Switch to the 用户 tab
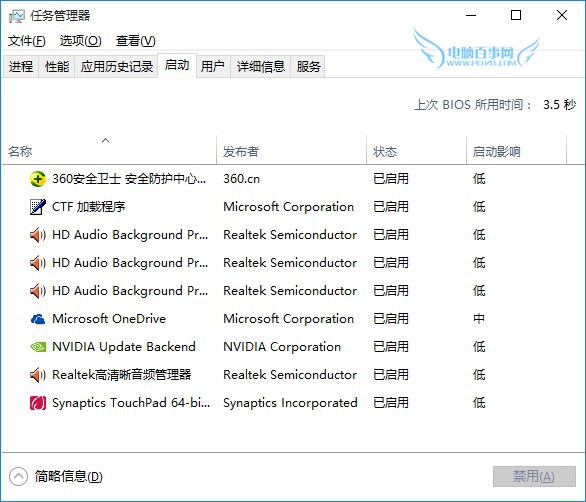The height and width of the screenshot is (502, 586). [213, 67]
